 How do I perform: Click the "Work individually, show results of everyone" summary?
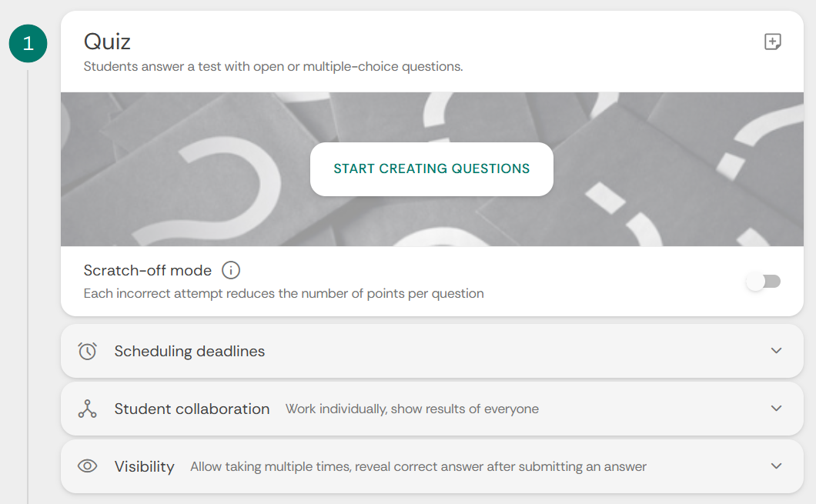point(412,409)
